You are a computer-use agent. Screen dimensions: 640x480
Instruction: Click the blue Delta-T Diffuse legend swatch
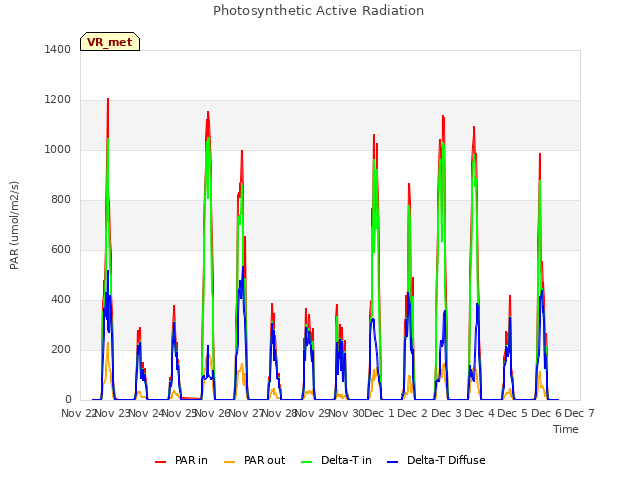tap(392, 462)
